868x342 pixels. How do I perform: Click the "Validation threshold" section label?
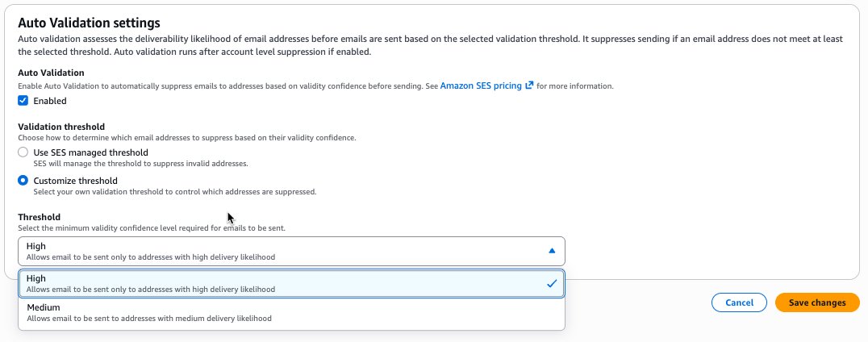click(x=61, y=127)
